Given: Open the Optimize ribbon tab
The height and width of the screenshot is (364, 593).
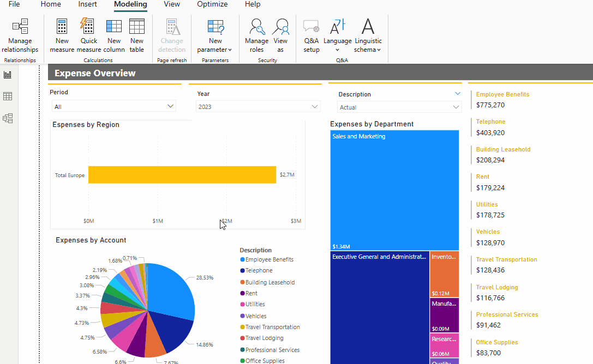Looking at the screenshot, I should point(212,4).
